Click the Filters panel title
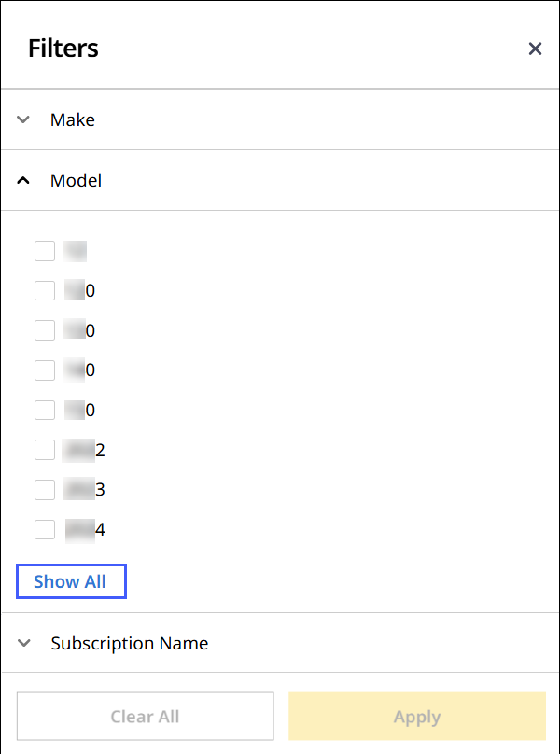560x754 pixels. [63, 49]
